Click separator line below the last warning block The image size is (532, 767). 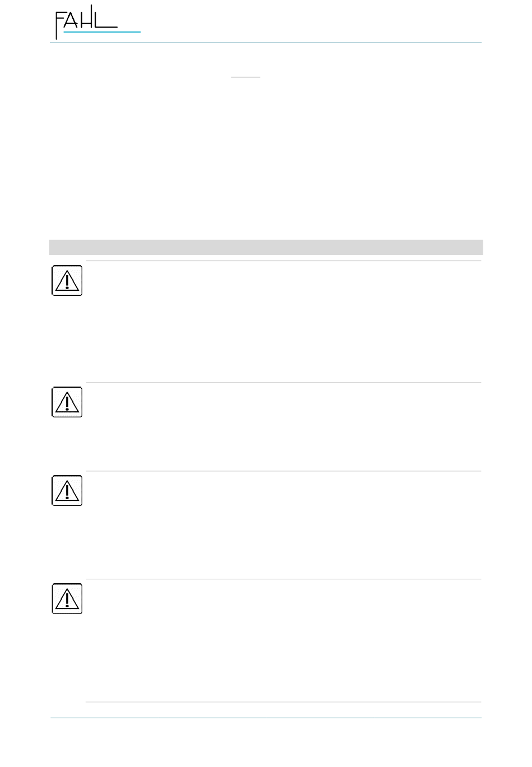point(283,702)
